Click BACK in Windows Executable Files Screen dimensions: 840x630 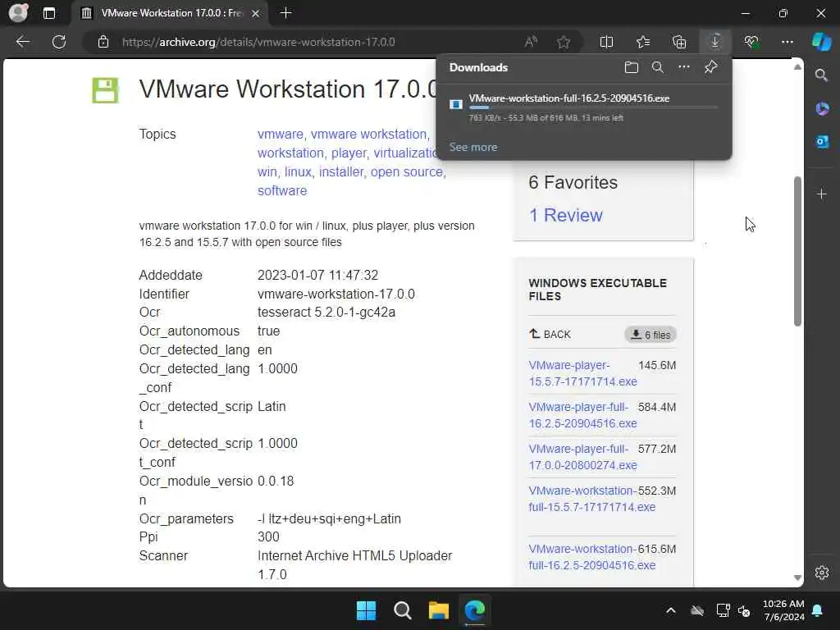[550, 335]
